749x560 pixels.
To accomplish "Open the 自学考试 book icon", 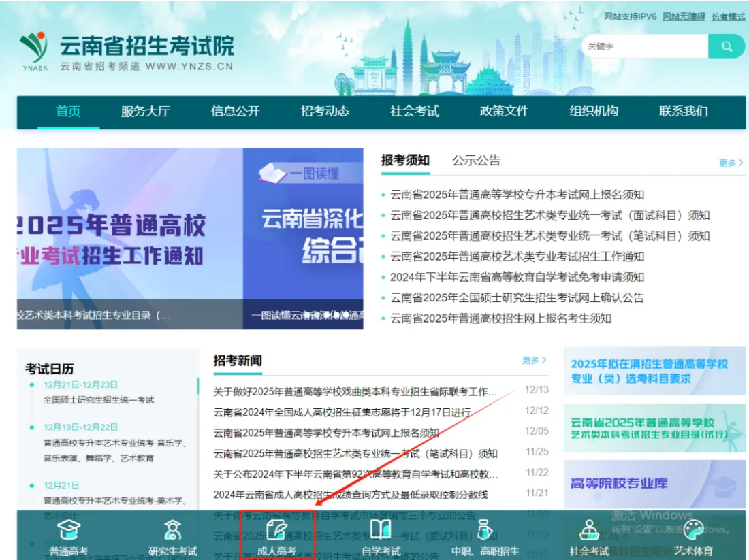I will point(381,529).
